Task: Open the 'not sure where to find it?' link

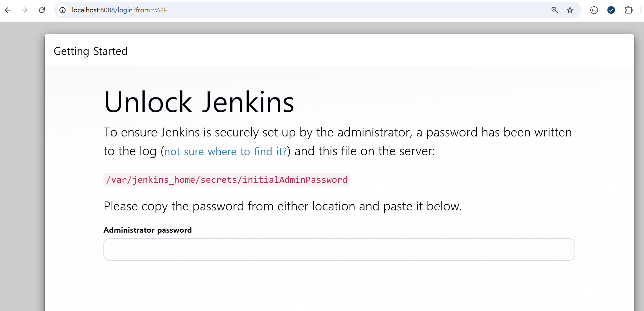Action: [x=226, y=152]
